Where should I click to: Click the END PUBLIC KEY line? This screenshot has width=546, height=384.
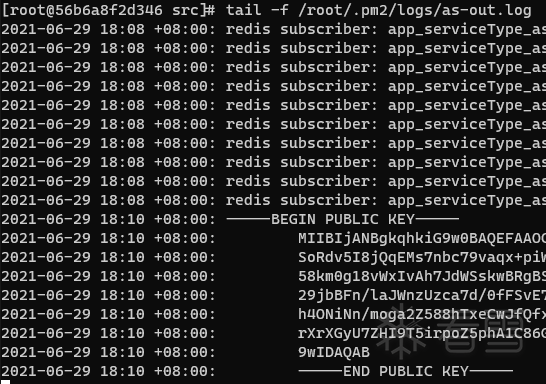tap(405, 371)
